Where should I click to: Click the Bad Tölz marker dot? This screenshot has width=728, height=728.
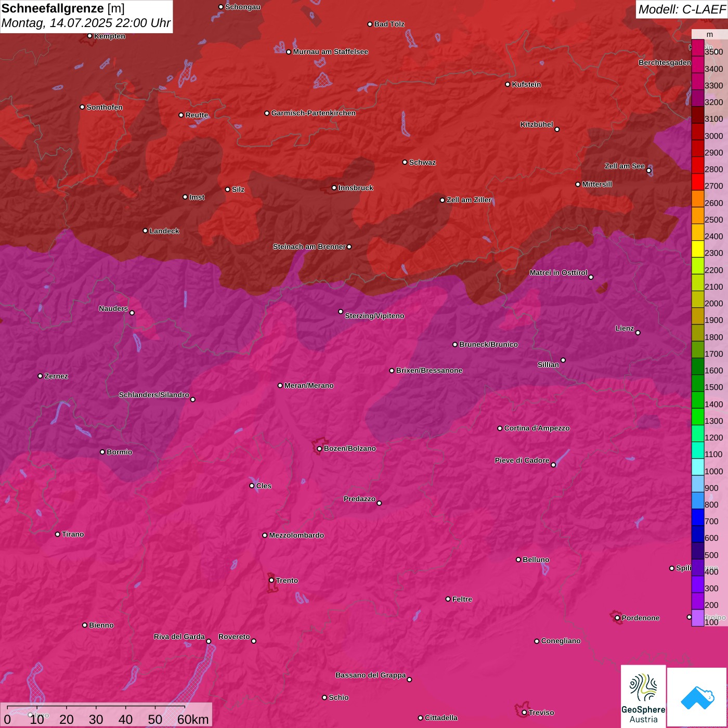pos(370,24)
